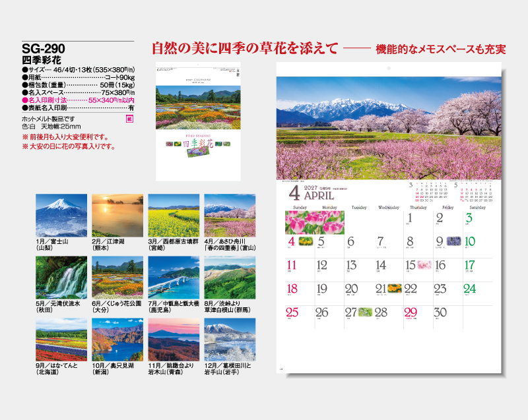
Task: Click the April あさひ舟川 cherry blossom thumbnail
Action: (x=230, y=215)
